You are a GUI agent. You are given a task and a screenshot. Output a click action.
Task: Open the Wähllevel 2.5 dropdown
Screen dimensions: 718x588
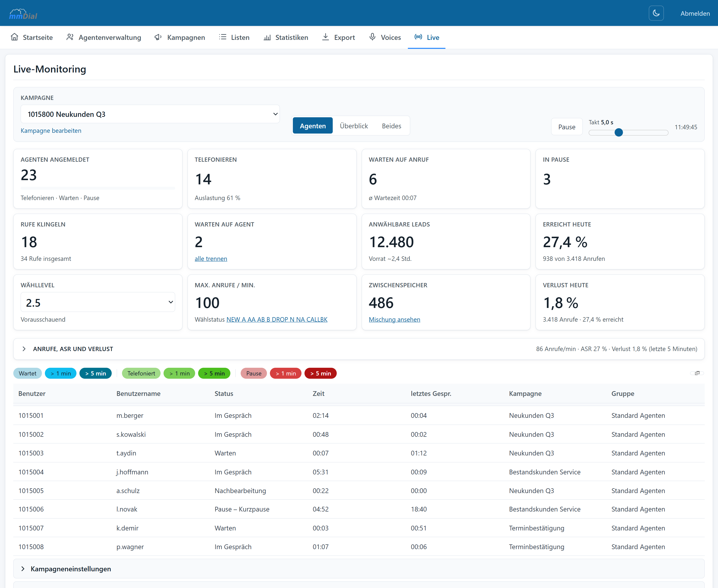click(97, 302)
